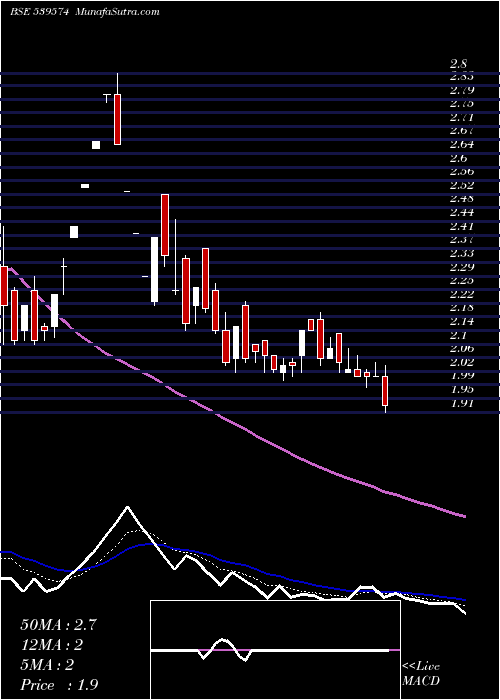Click inside the MACD inset chart box
Viewport: 500px width, 700px height.
point(275,650)
